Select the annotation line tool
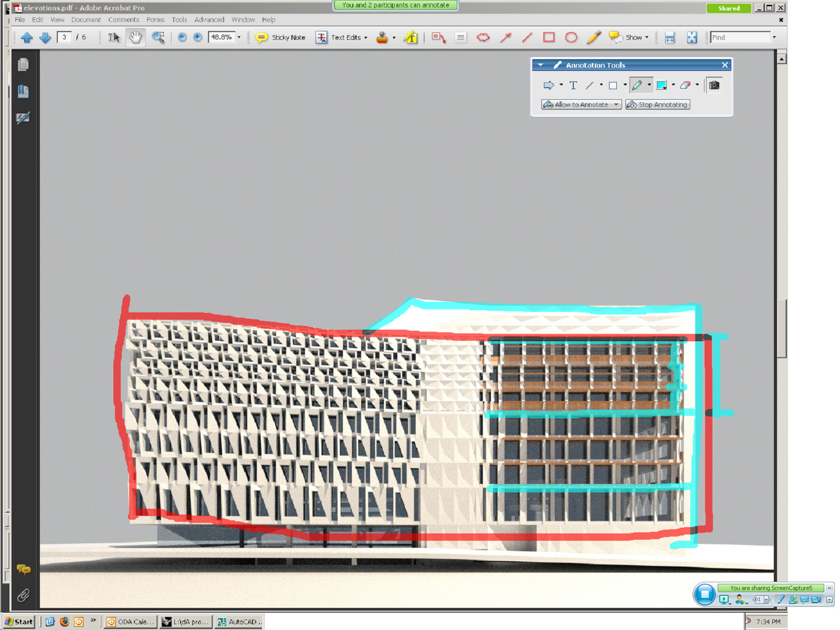 590,85
